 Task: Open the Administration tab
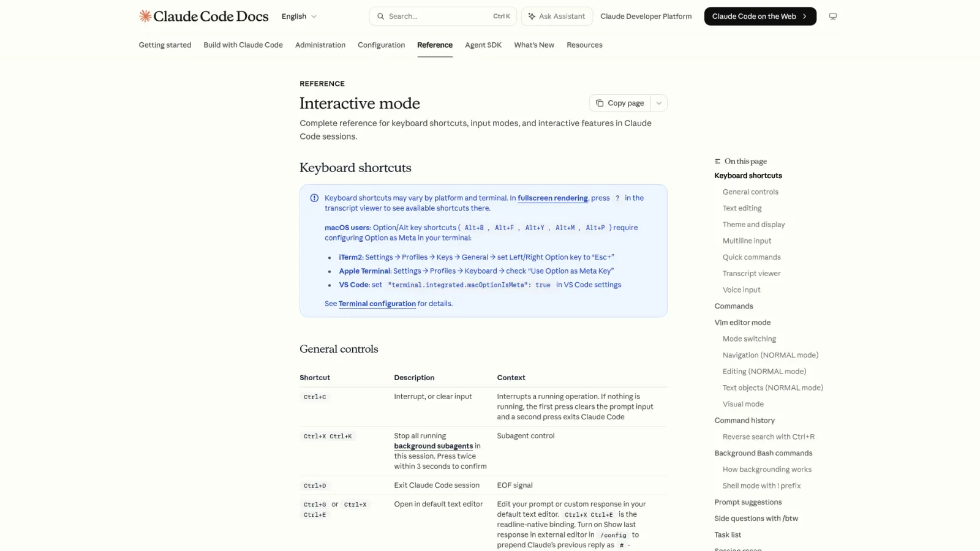click(320, 45)
